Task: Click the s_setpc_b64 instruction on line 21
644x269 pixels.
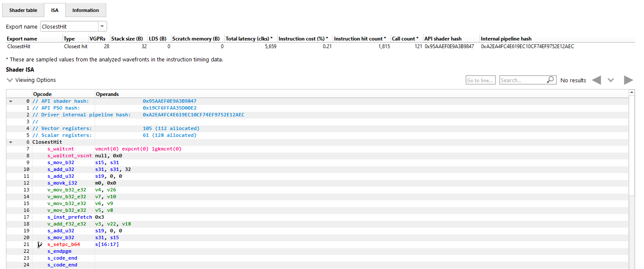Action: [64, 245]
